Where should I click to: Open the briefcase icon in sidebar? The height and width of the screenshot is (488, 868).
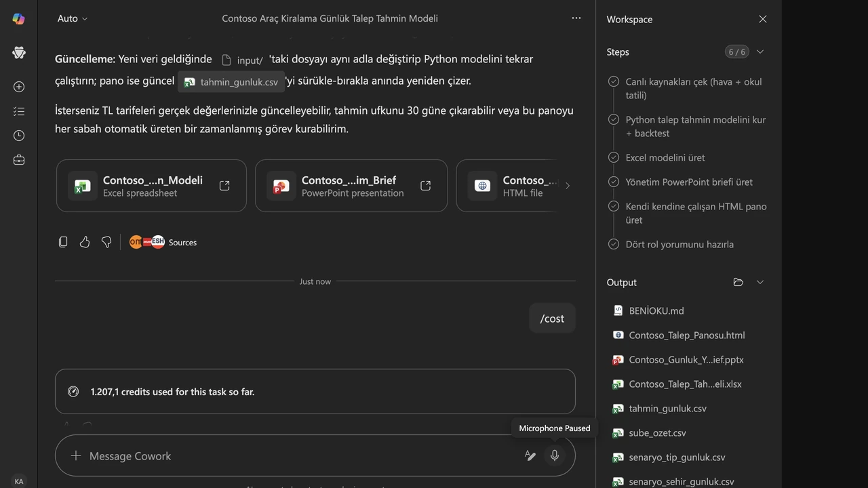tap(19, 160)
